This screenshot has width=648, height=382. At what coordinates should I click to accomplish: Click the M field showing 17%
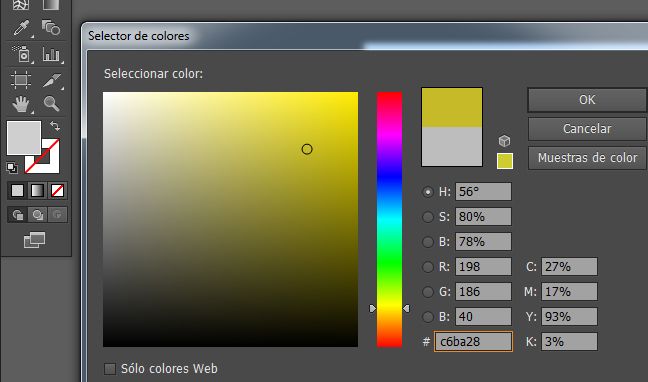point(569,292)
